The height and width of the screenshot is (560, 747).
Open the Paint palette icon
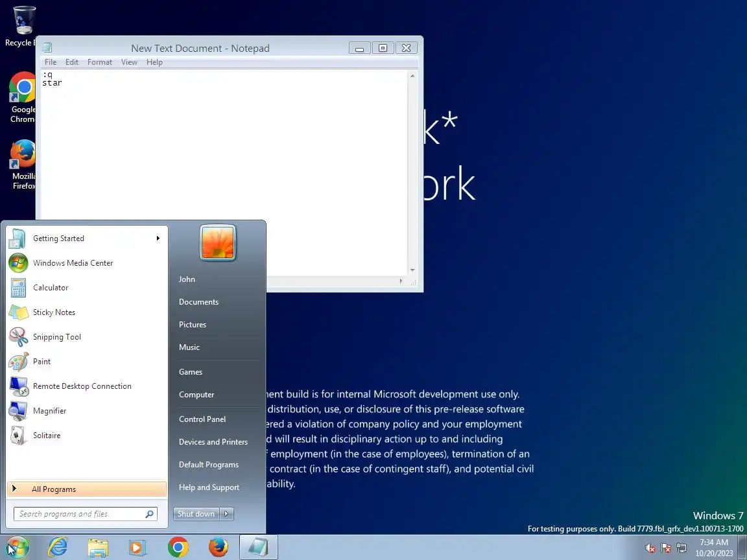18,362
